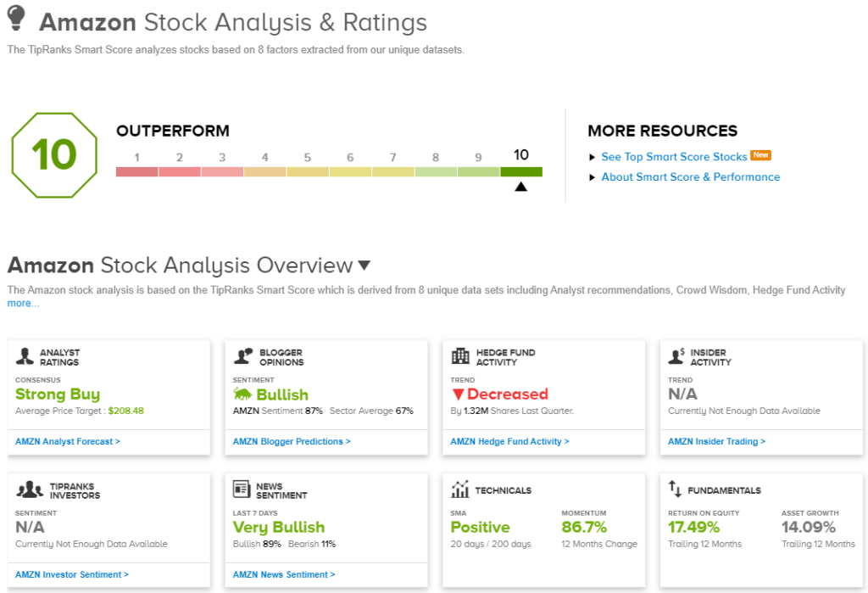Click the dark green score 10 bar segment
The height and width of the screenshot is (593, 868).
(521, 171)
